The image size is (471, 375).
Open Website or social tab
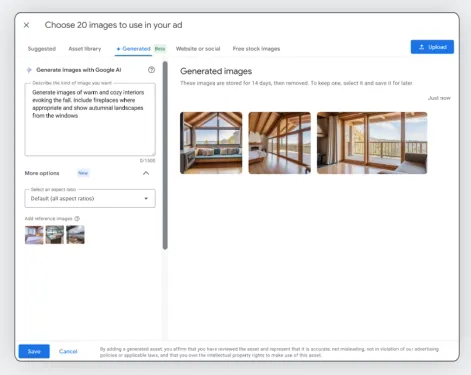click(x=198, y=49)
